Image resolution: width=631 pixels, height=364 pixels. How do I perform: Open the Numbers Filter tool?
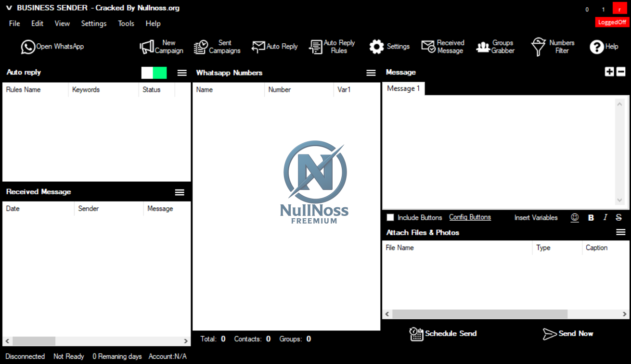tap(553, 46)
